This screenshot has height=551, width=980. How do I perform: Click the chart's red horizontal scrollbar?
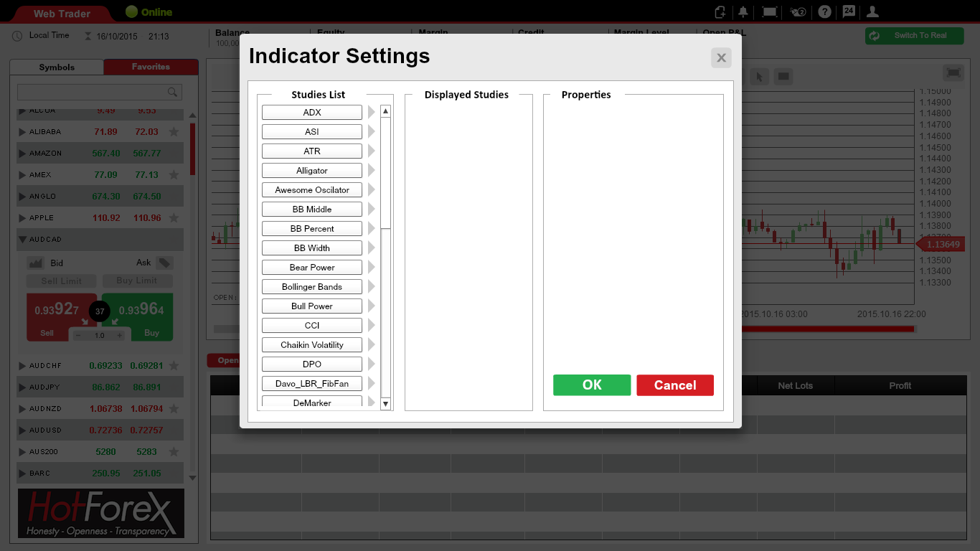(826, 329)
